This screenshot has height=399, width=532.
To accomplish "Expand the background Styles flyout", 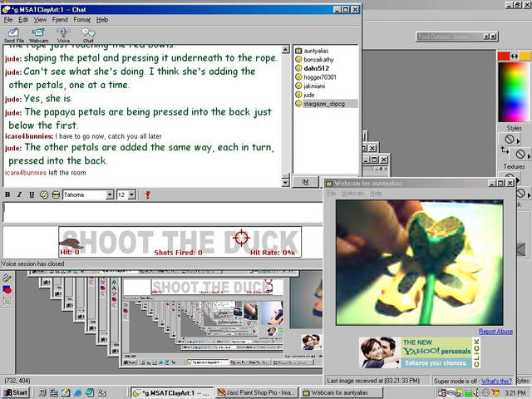I will click(x=529, y=156).
